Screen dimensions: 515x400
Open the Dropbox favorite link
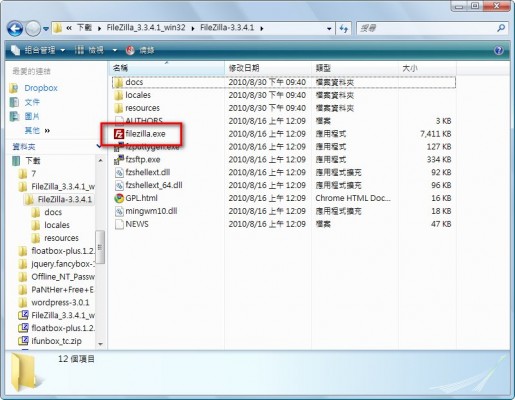(x=41, y=88)
